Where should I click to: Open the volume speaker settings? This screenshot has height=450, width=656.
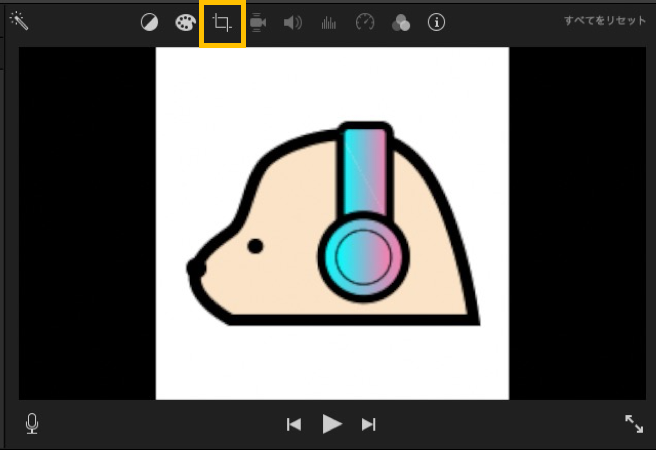(x=293, y=23)
